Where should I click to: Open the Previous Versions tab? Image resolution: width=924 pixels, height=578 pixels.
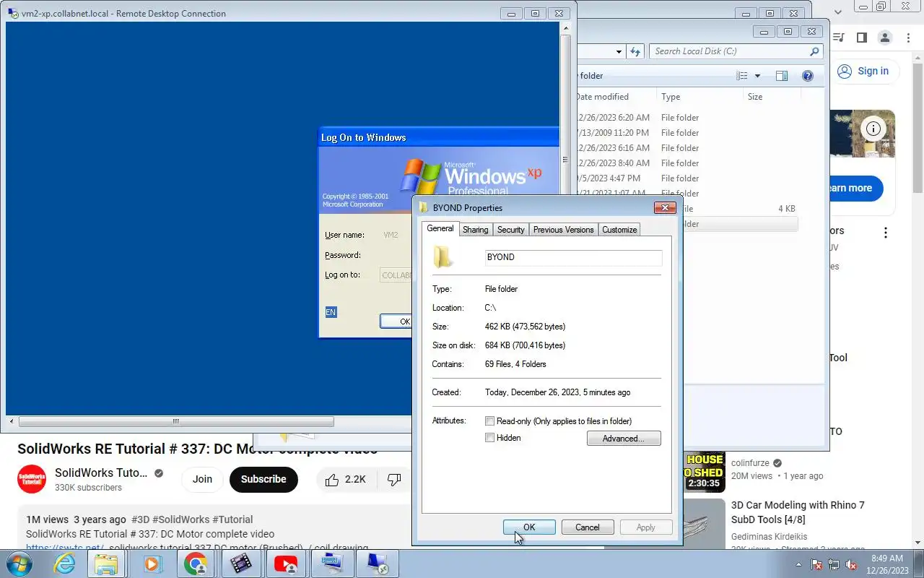[563, 230]
